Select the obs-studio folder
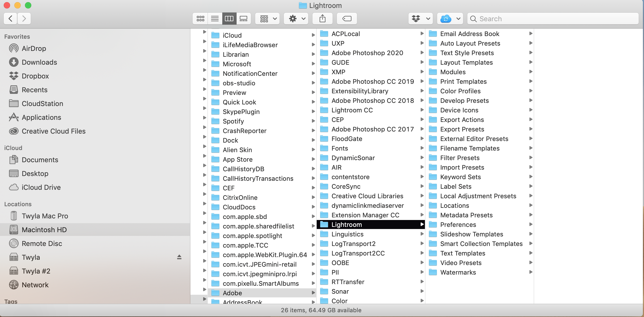This screenshot has height=317, width=644. point(262,83)
